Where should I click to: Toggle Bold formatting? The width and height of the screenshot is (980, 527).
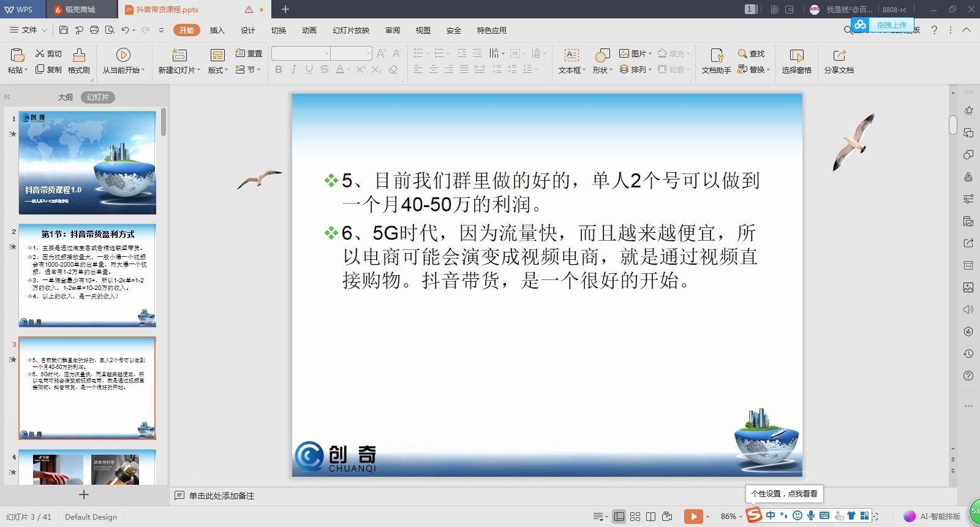coord(279,69)
